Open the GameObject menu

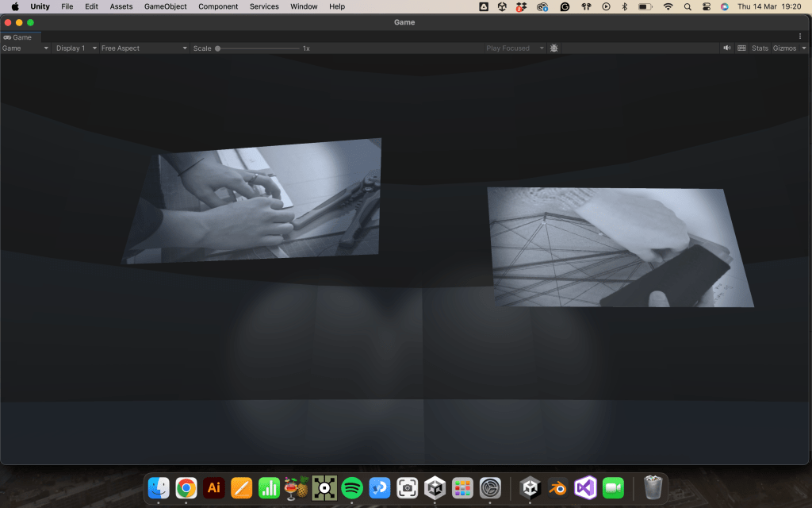pos(165,6)
